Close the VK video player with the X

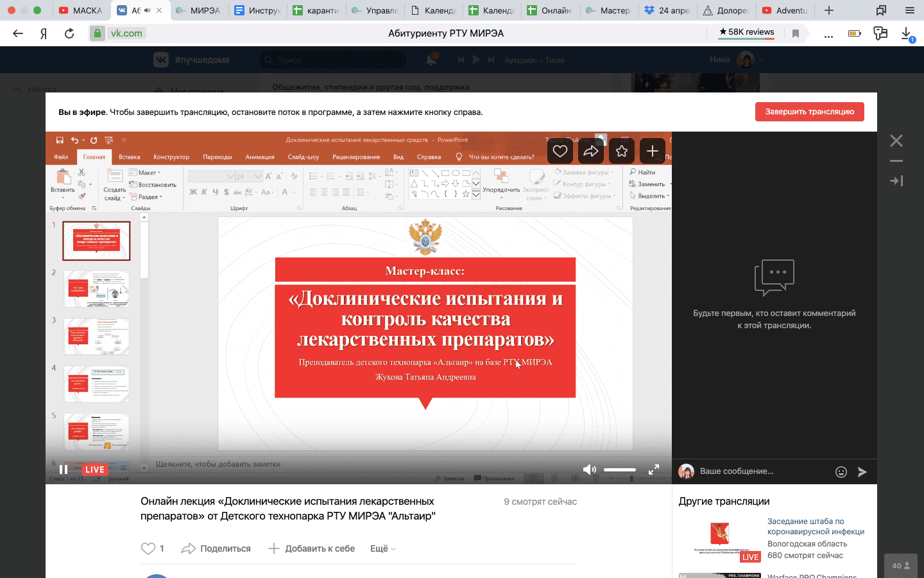[896, 141]
